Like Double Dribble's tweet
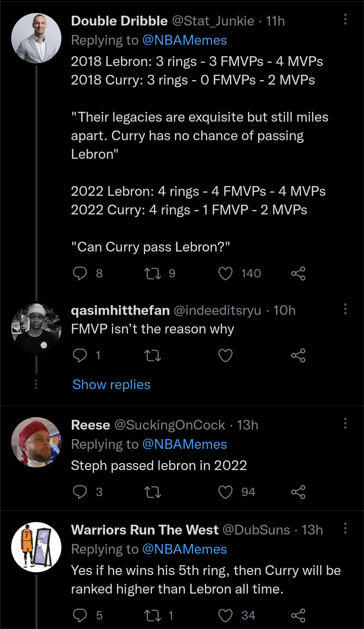 pyautogui.click(x=225, y=274)
